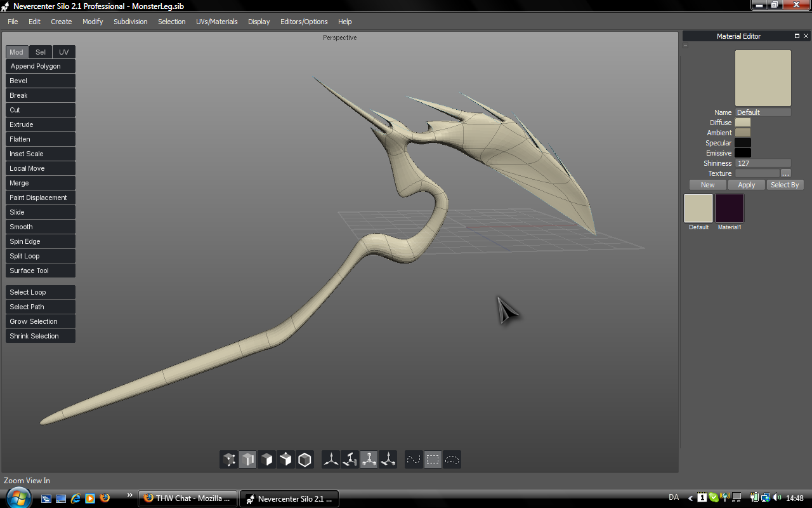Browse texture with the ... button
This screenshot has width=812, height=508.
click(x=785, y=173)
